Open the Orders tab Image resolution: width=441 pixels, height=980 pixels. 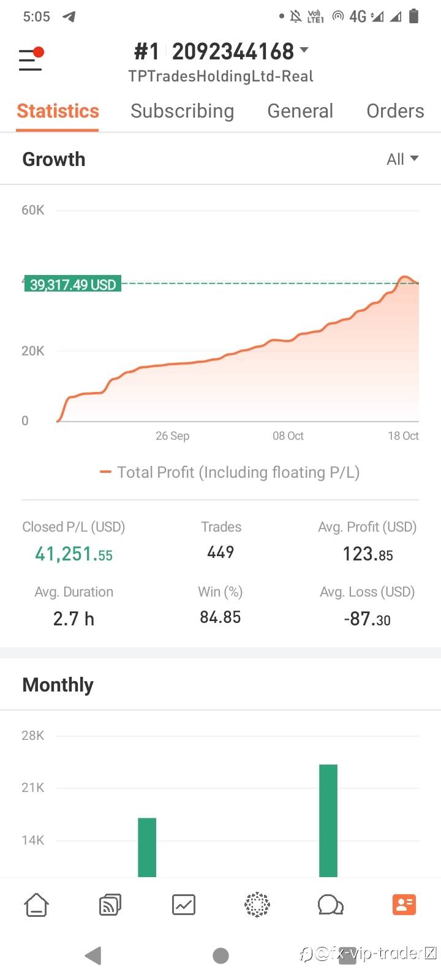395,111
